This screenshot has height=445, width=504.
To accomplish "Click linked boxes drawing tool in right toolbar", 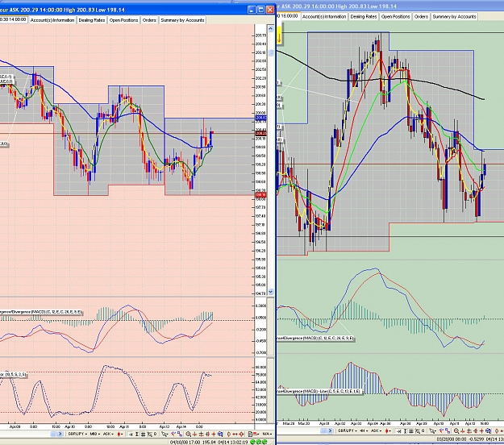I will [448, 431].
